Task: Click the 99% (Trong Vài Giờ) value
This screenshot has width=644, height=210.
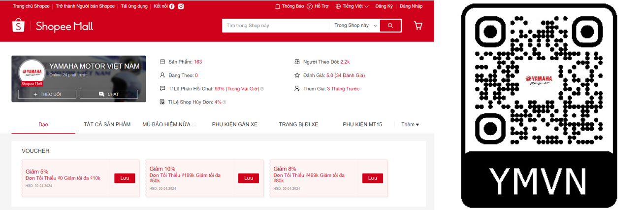Action: pyautogui.click(x=237, y=89)
